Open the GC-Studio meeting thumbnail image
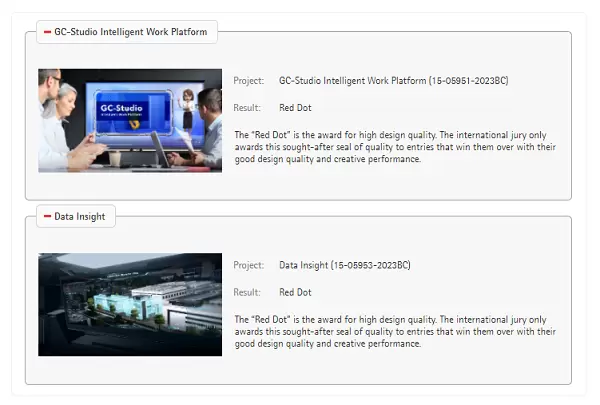This screenshot has width=600, height=405. (130, 120)
